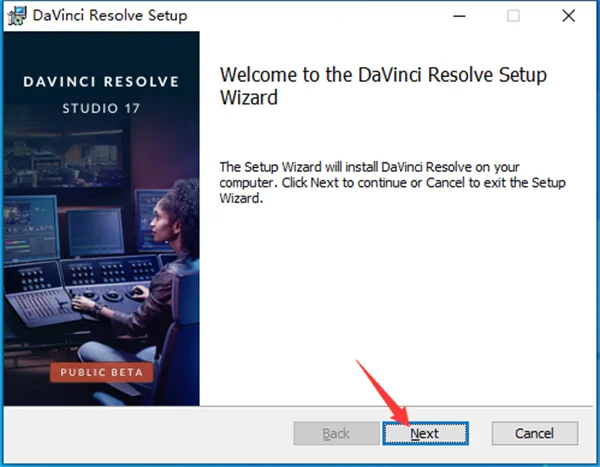This screenshot has width=600, height=467.
Task: Click the grayed-out Back button
Action: tap(336, 433)
